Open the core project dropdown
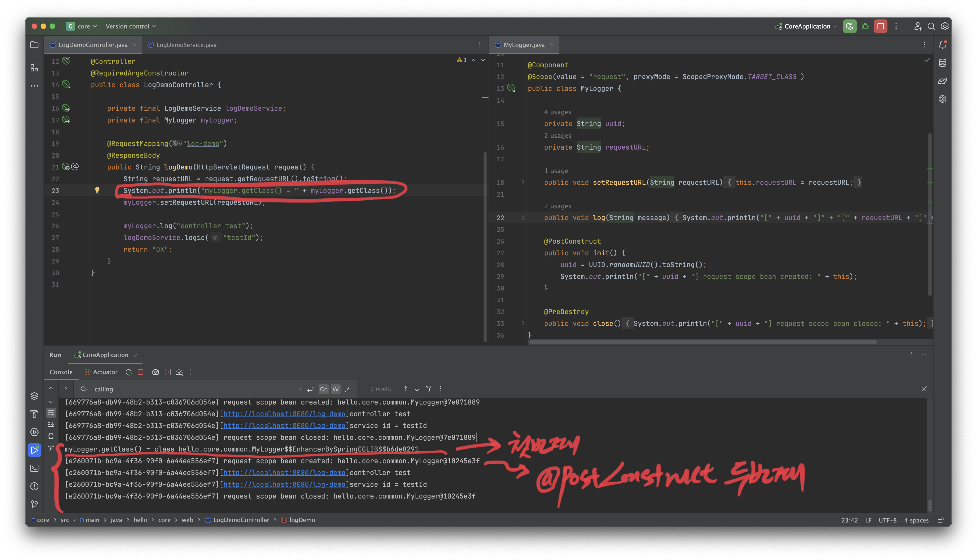The image size is (977, 560). (82, 26)
